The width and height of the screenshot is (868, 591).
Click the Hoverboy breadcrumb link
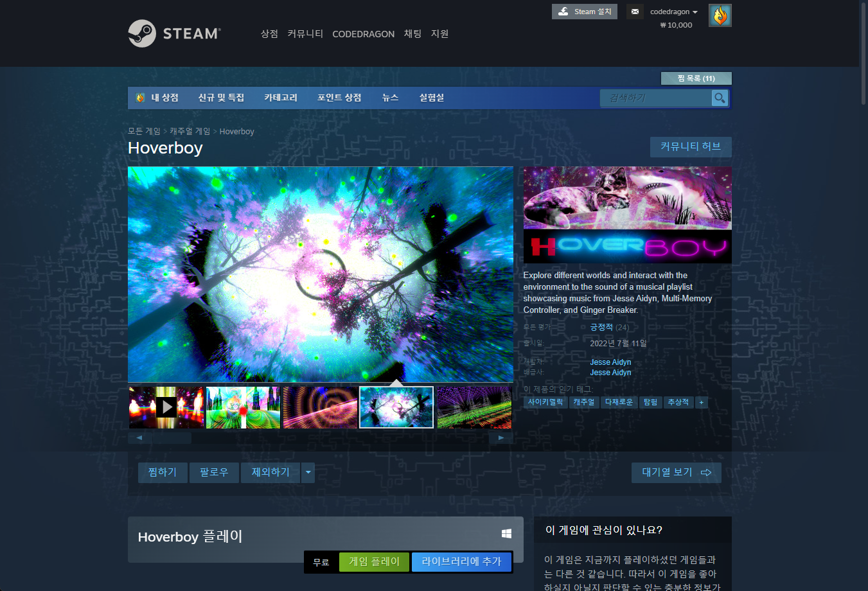(x=237, y=131)
